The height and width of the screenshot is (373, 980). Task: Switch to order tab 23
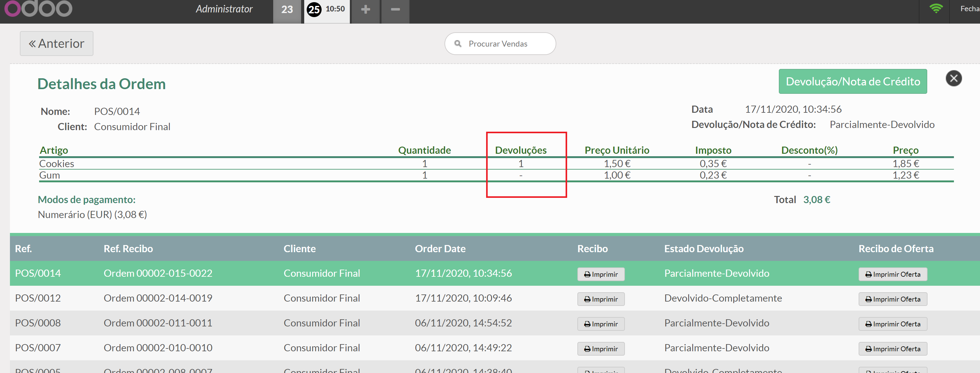coord(287,10)
